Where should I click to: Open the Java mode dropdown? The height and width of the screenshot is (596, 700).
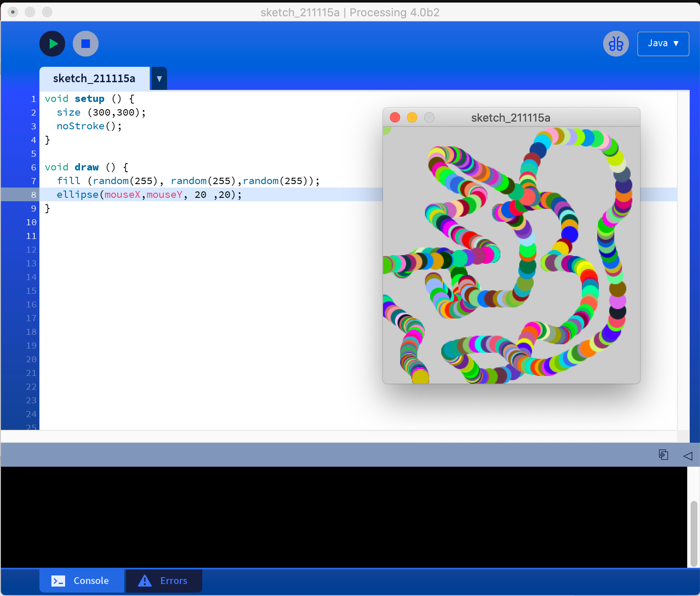663,44
